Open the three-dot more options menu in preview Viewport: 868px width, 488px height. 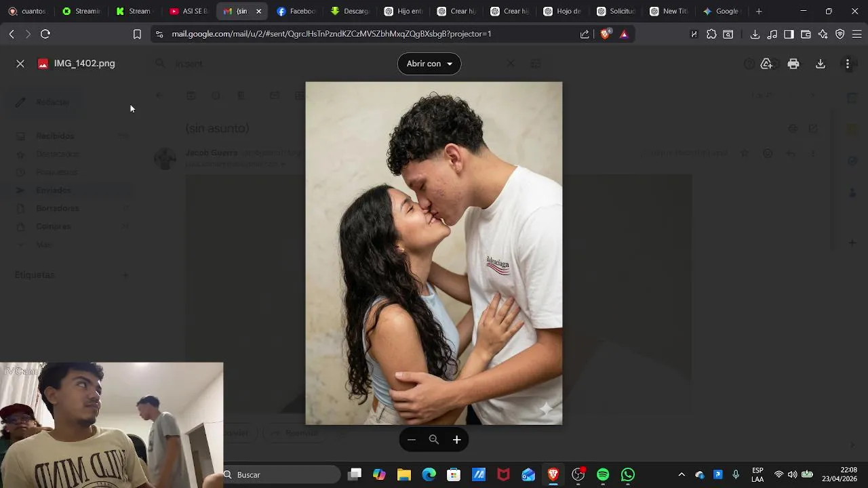(848, 64)
